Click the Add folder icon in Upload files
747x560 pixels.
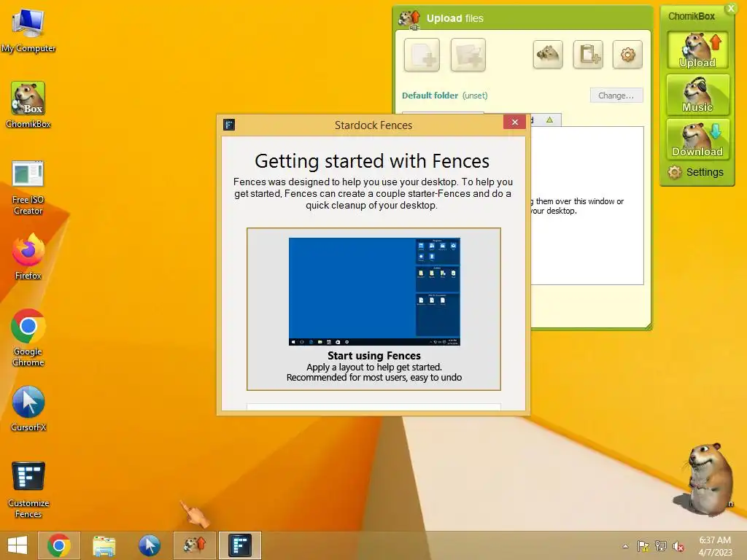468,55
